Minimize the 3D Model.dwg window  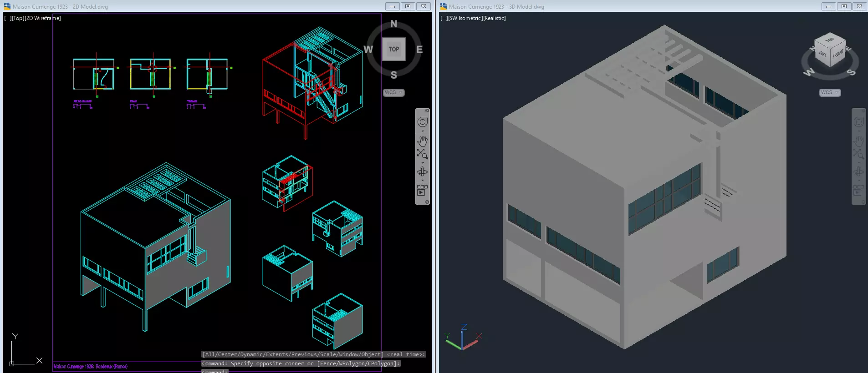point(828,6)
